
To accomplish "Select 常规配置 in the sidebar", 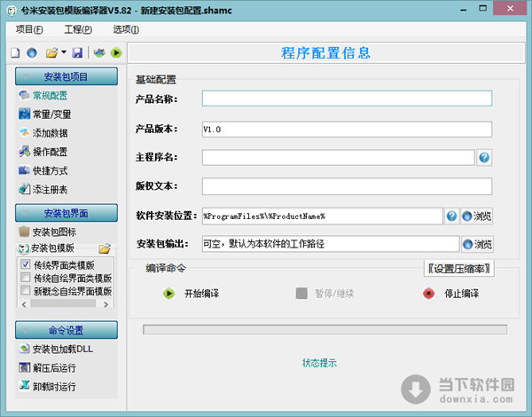I will point(50,96).
